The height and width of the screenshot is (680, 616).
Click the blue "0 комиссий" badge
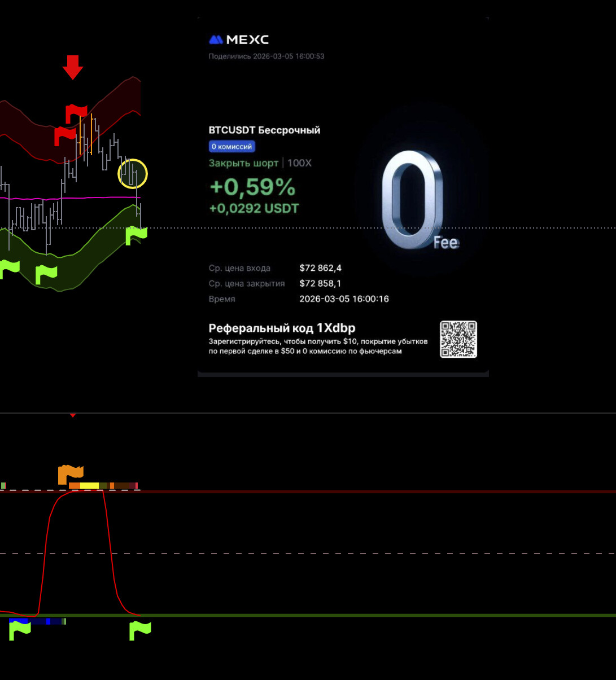pos(231,147)
